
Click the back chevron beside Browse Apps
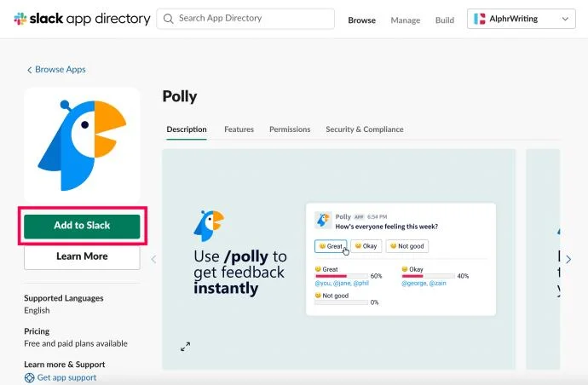coord(29,70)
